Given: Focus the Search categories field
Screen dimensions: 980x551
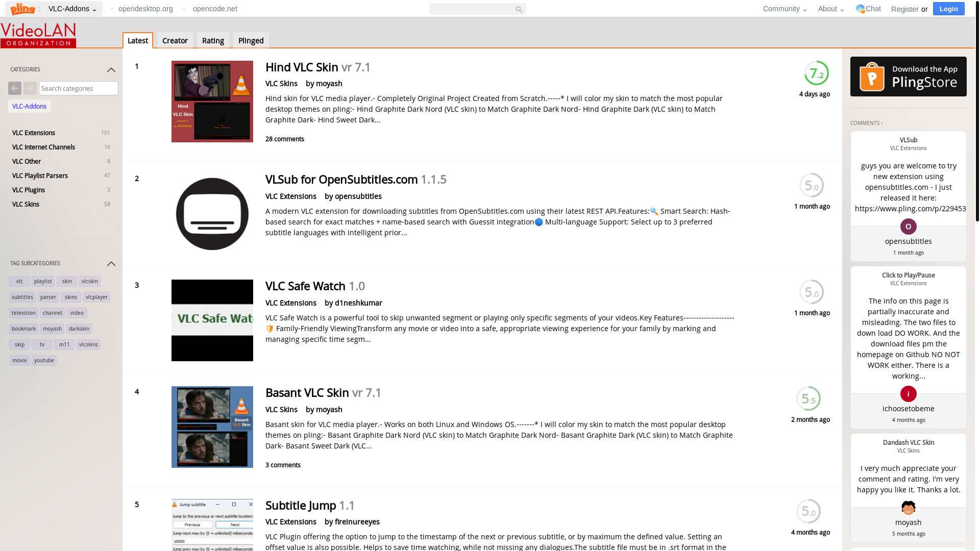Looking at the screenshot, I should click(79, 88).
